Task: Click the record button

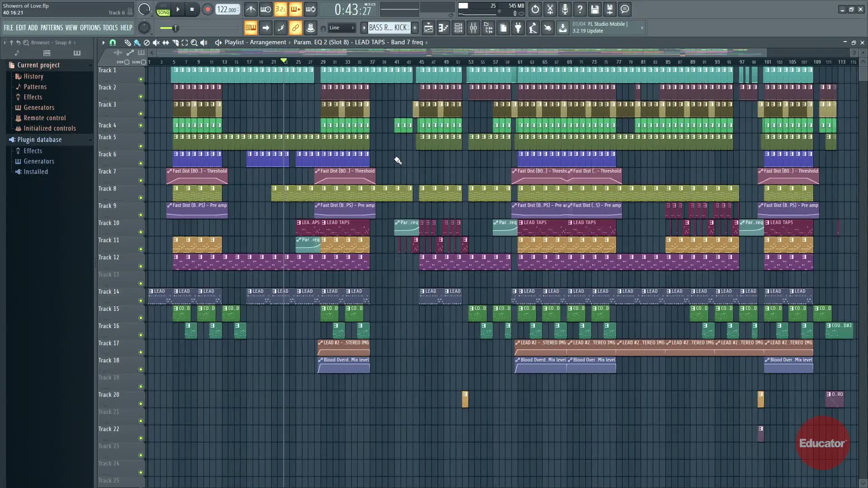Action: coord(208,9)
